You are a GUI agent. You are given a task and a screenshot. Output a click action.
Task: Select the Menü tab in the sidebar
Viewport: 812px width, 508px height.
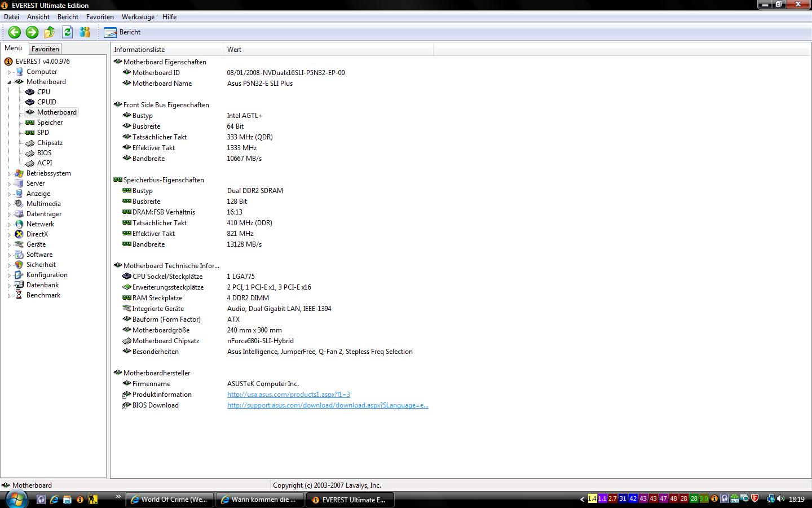pos(14,49)
